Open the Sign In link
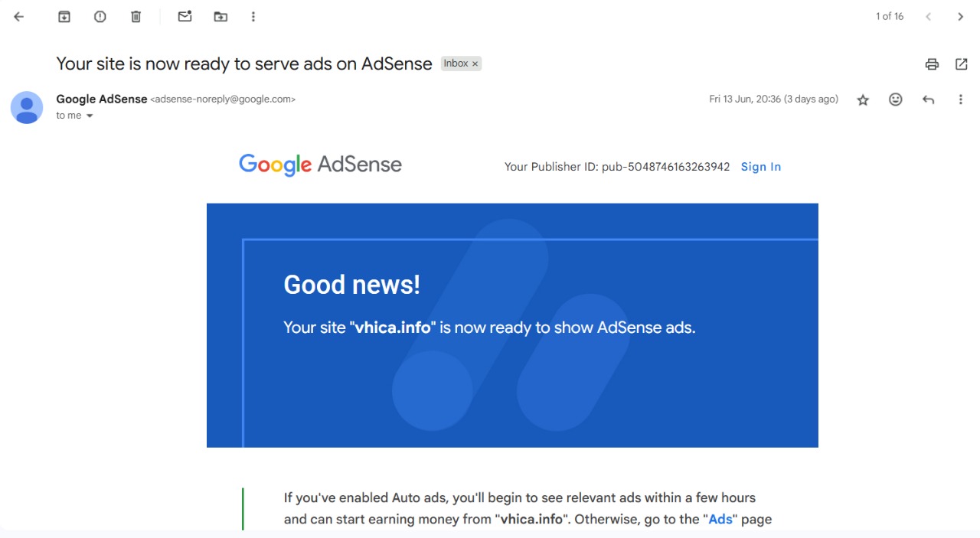Image resolution: width=980 pixels, height=538 pixels. (761, 167)
